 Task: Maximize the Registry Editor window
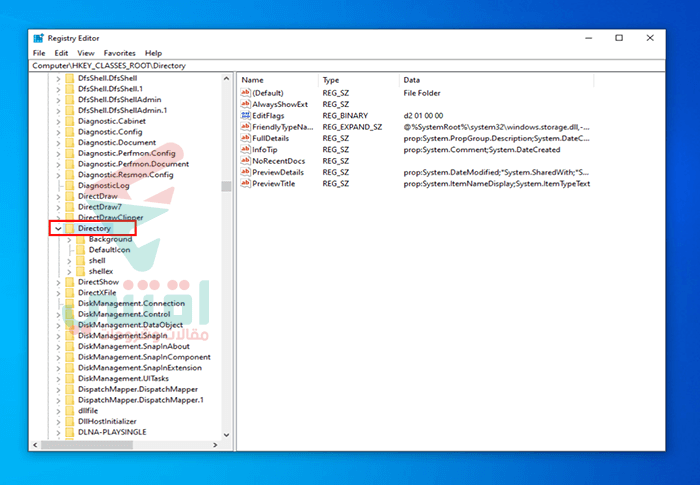619,38
